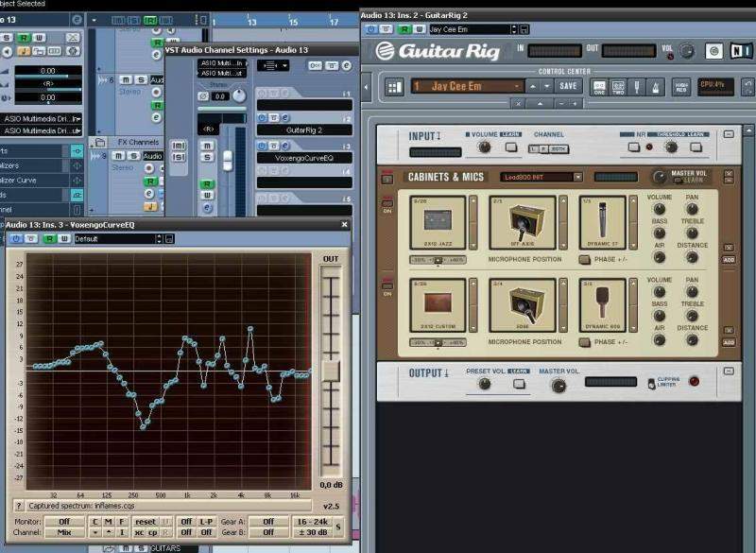756x553 pixels.
Task: Click the Gear A 'Off' selector
Action: tap(268, 522)
